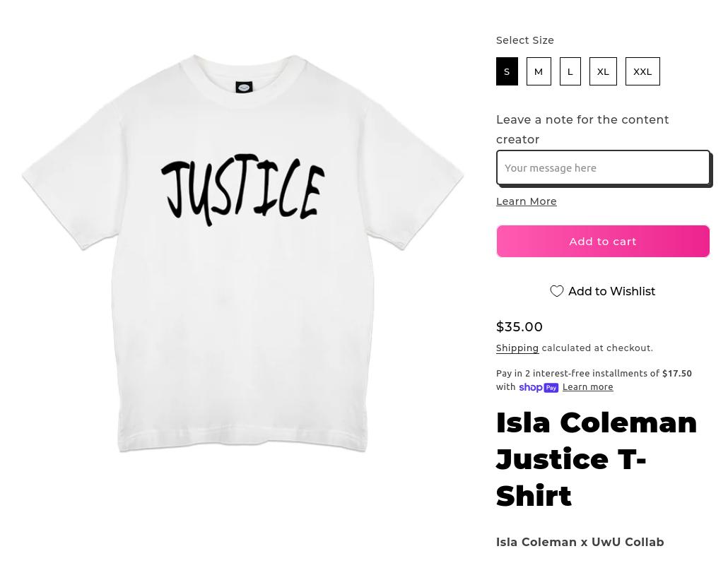This screenshot has width=728, height=568.
Task: Select size S
Action: coord(507,71)
